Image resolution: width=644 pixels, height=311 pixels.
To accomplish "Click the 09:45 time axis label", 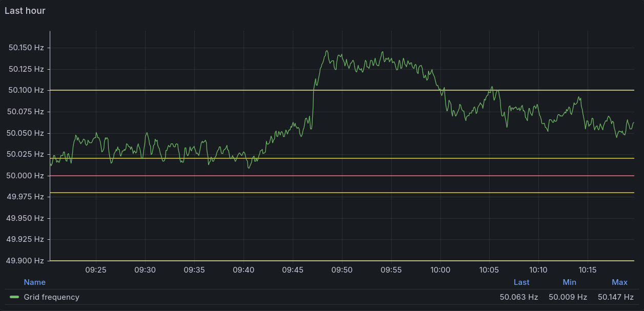I will point(293,269).
